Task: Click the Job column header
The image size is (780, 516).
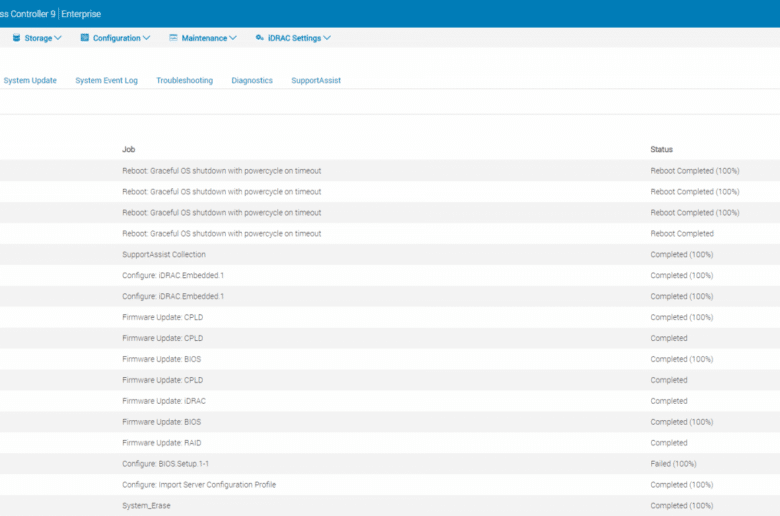Action: (x=129, y=149)
